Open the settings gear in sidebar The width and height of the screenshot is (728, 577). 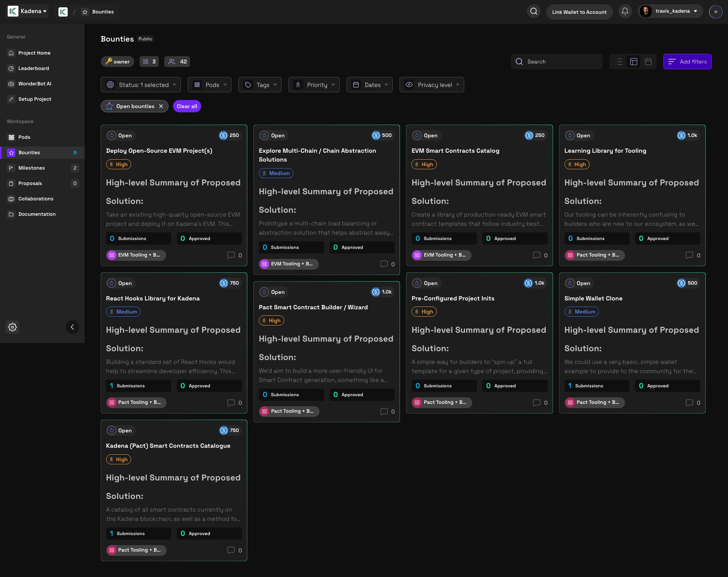tap(13, 327)
